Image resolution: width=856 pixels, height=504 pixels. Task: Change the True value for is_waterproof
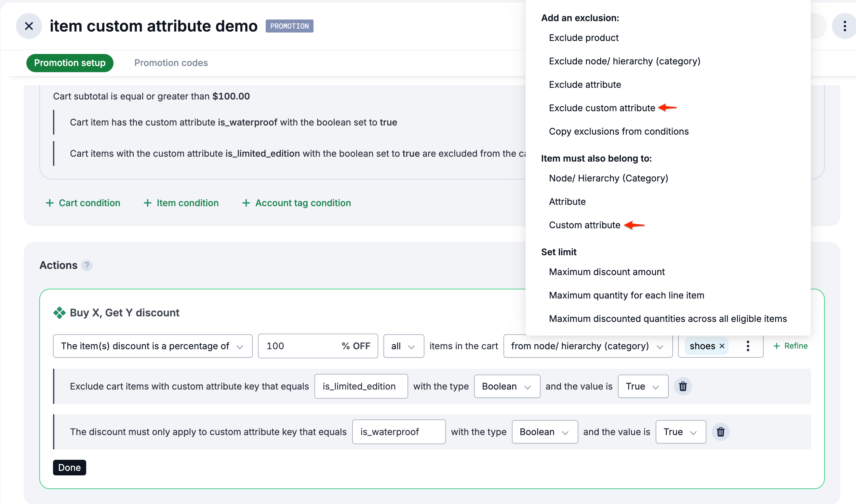[680, 432]
